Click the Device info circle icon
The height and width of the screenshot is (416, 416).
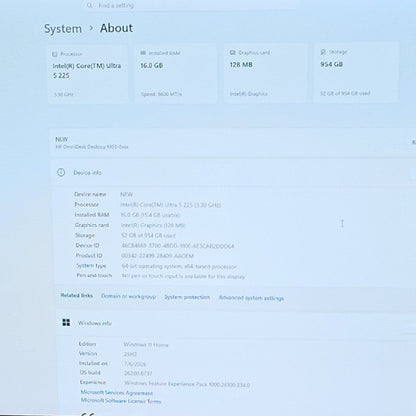[61, 172]
